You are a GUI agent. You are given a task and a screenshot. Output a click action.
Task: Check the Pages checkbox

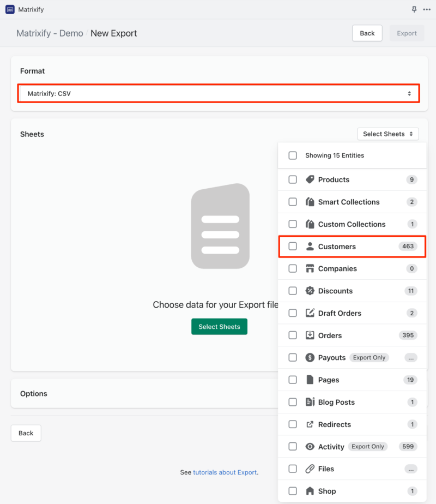pyautogui.click(x=293, y=380)
